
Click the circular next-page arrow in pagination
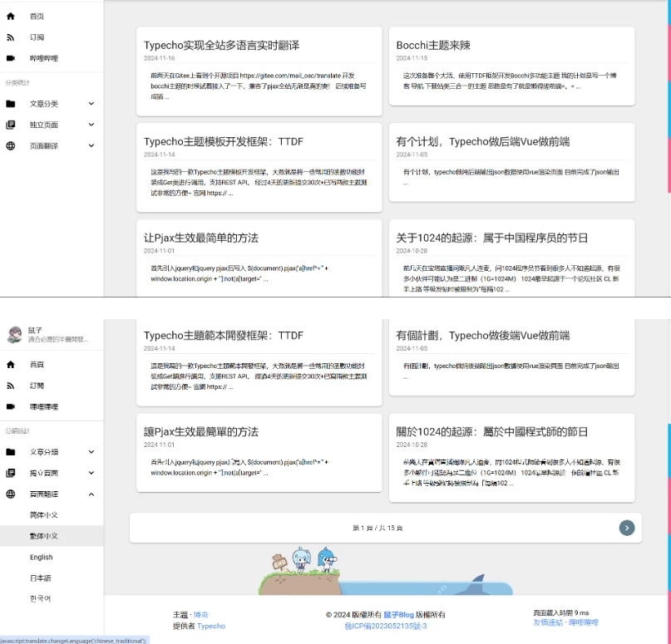(x=627, y=528)
